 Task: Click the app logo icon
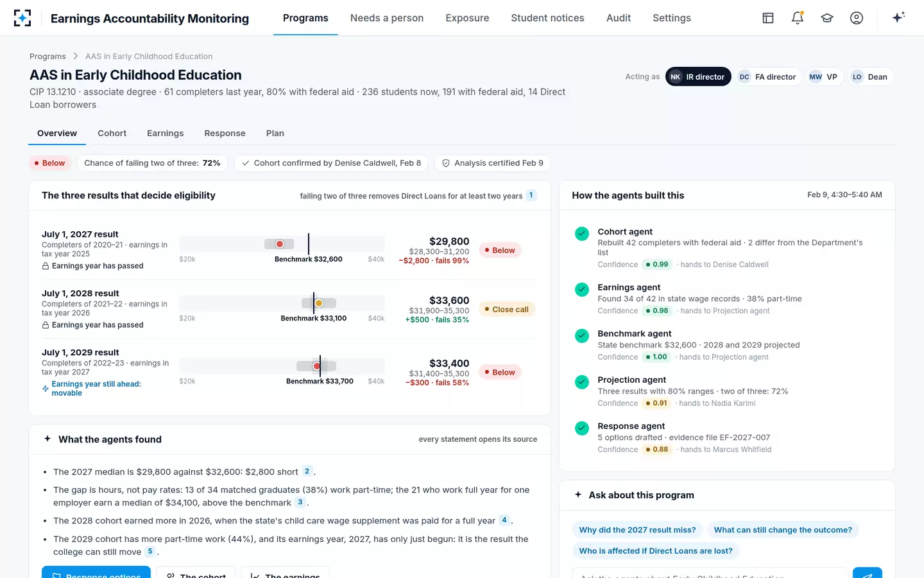(x=22, y=18)
